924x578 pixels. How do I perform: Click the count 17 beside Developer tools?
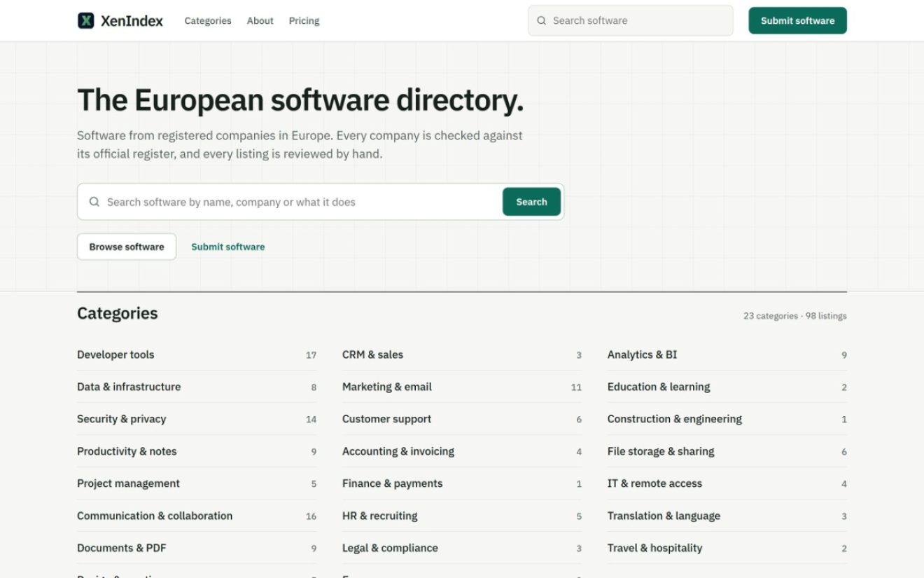(311, 355)
